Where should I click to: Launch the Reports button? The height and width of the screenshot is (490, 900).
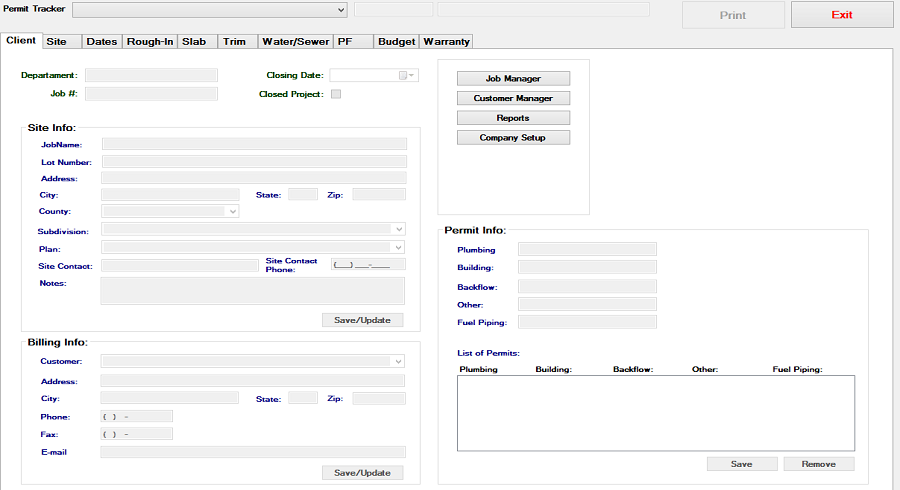click(x=513, y=118)
